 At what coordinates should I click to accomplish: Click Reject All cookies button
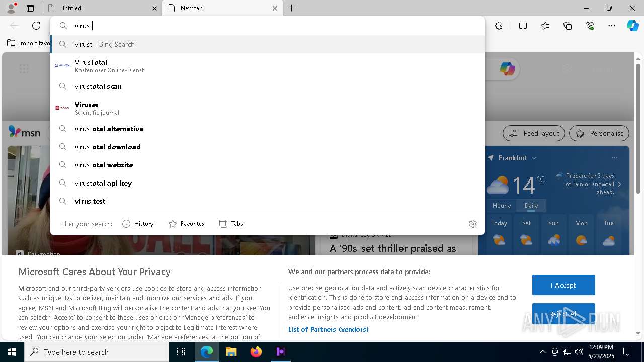(563, 314)
